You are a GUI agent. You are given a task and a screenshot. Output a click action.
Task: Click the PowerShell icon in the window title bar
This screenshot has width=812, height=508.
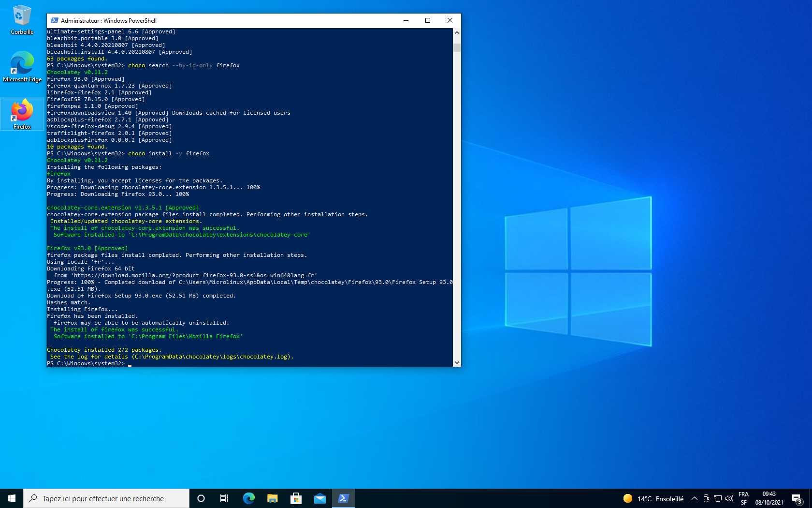coord(55,20)
